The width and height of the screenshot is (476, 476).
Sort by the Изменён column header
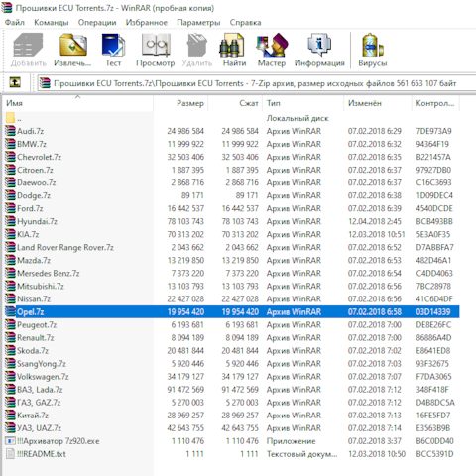[378, 103]
